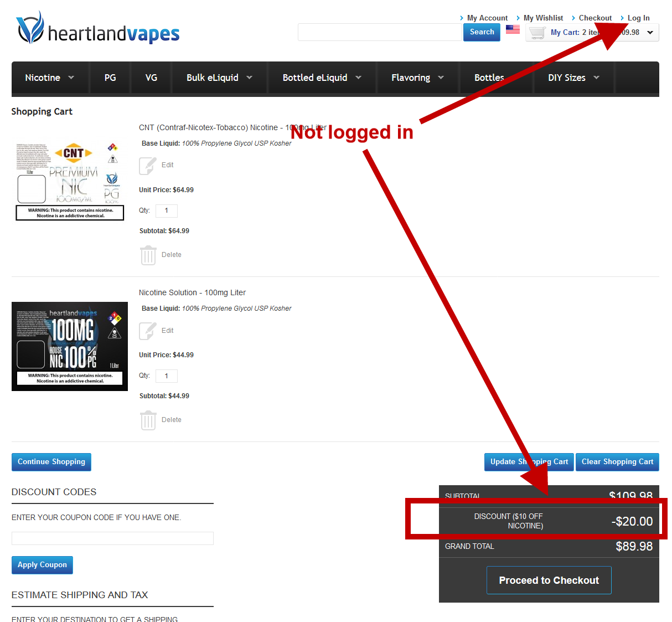672x622 pixels.
Task: Click Continue Shopping button
Action: [51, 462]
